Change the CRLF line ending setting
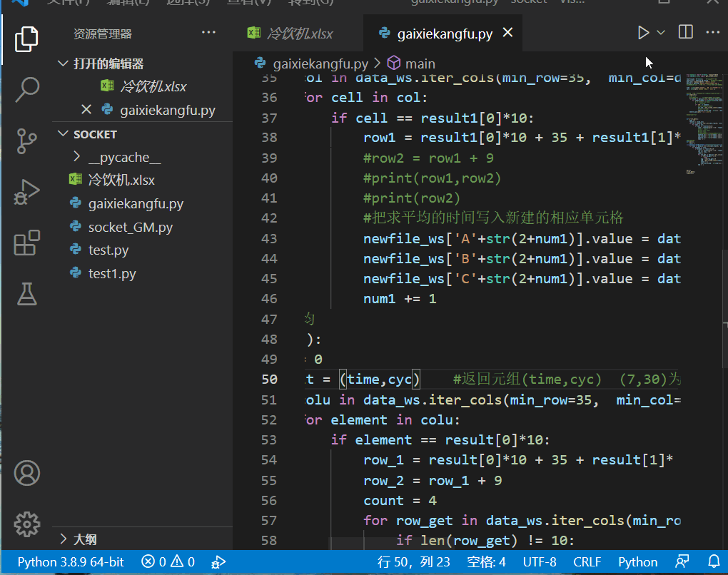Image resolution: width=728 pixels, height=575 pixels. click(x=587, y=561)
